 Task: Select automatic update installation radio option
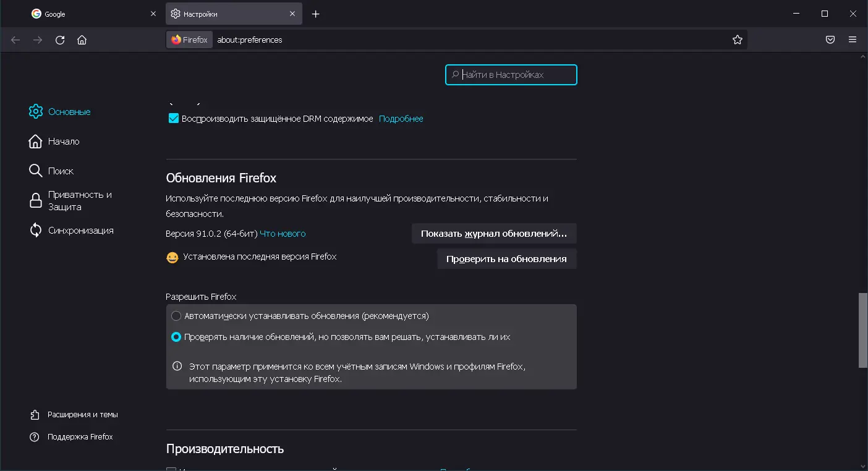tap(177, 316)
